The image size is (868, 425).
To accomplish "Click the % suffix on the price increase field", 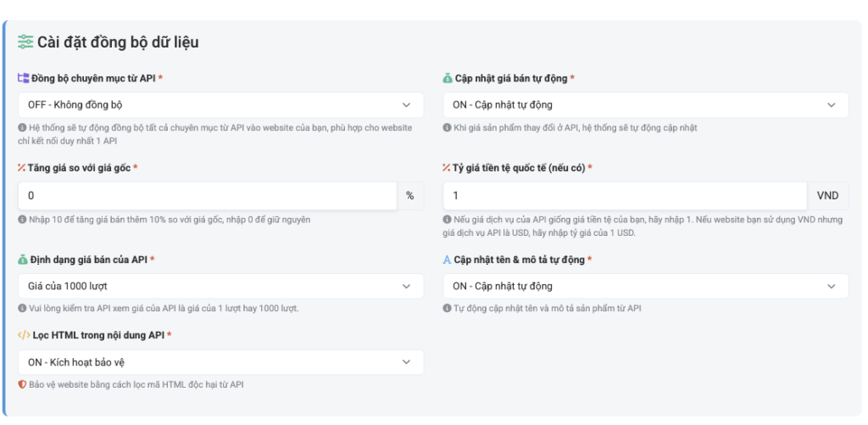I will pos(410,196).
